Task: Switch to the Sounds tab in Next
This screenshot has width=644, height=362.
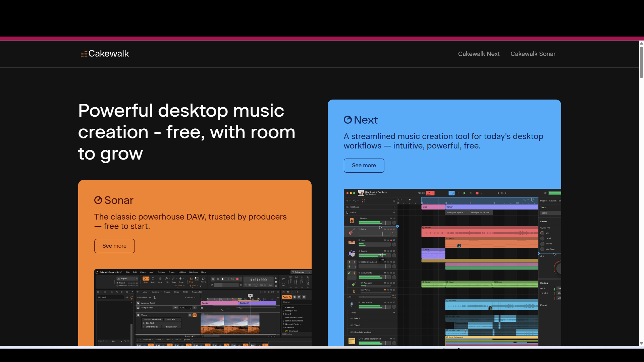Action: [553, 201]
